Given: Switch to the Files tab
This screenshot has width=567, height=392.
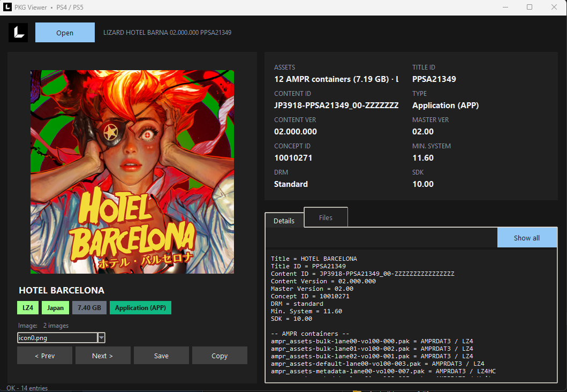Looking at the screenshot, I should tap(326, 217).
